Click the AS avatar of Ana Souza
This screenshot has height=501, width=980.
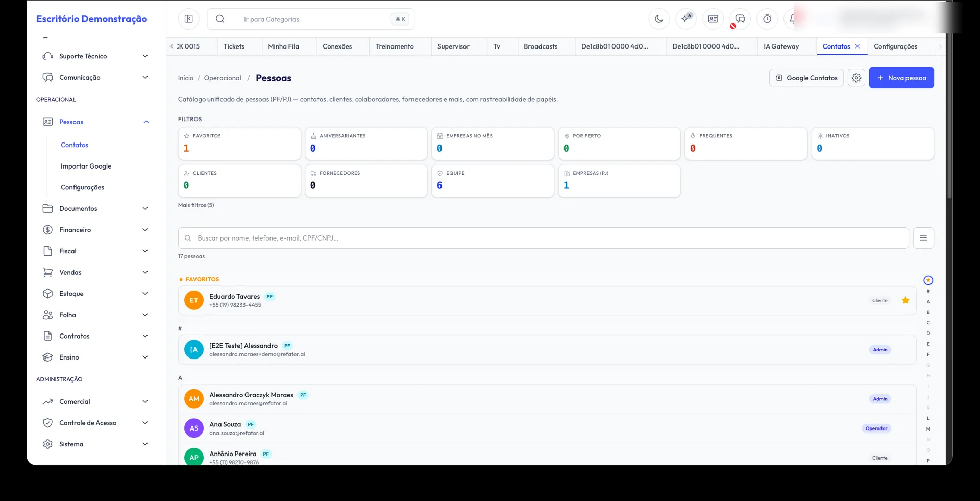click(x=194, y=428)
